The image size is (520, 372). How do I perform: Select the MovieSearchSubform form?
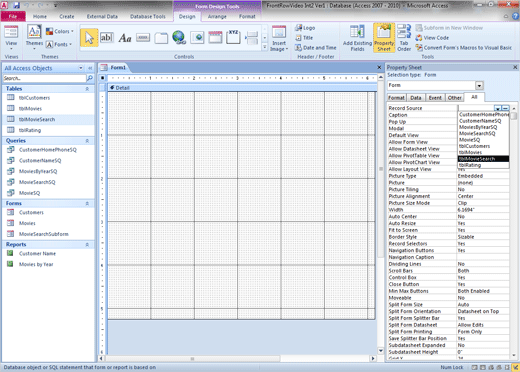tap(44, 234)
